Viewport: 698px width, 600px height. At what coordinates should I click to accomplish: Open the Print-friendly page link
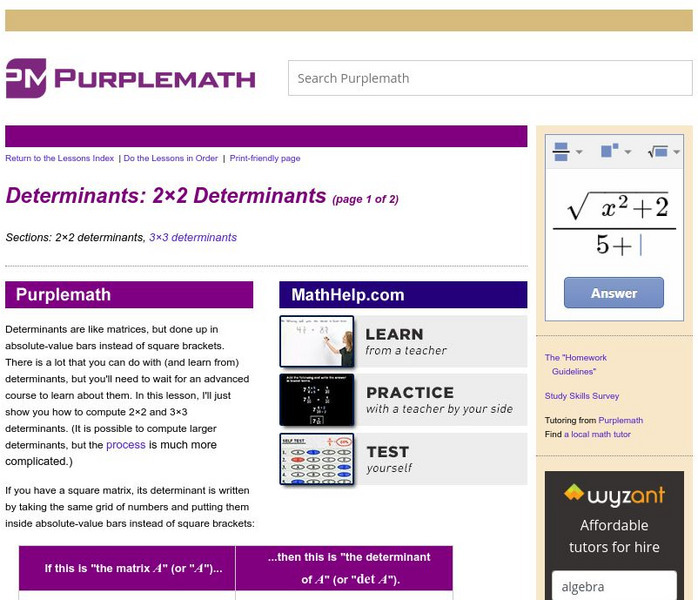pos(265,158)
